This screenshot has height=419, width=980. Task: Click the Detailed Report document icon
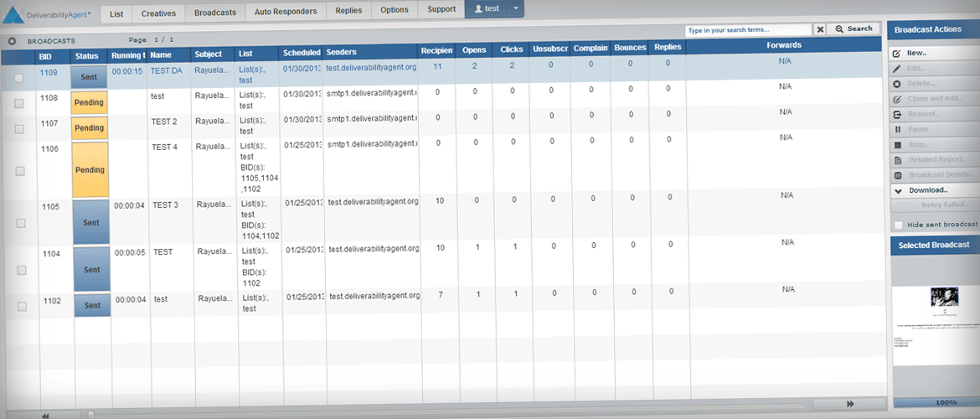898,160
